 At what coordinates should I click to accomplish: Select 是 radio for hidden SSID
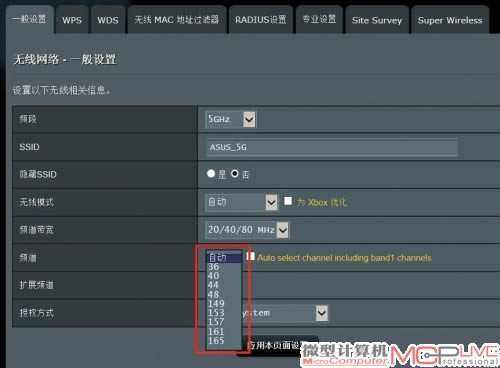[x=211, y=173]
